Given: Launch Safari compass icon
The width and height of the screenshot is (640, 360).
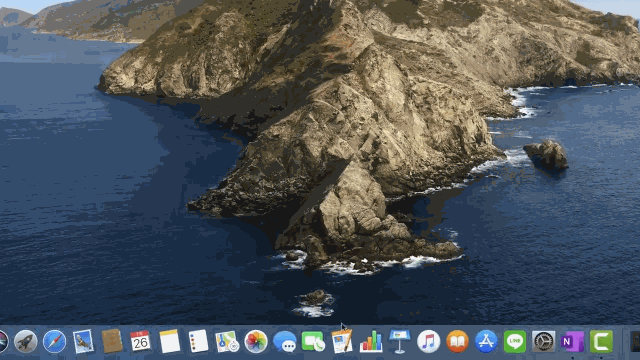Looking at the screenshot, I should pos(55,341).
